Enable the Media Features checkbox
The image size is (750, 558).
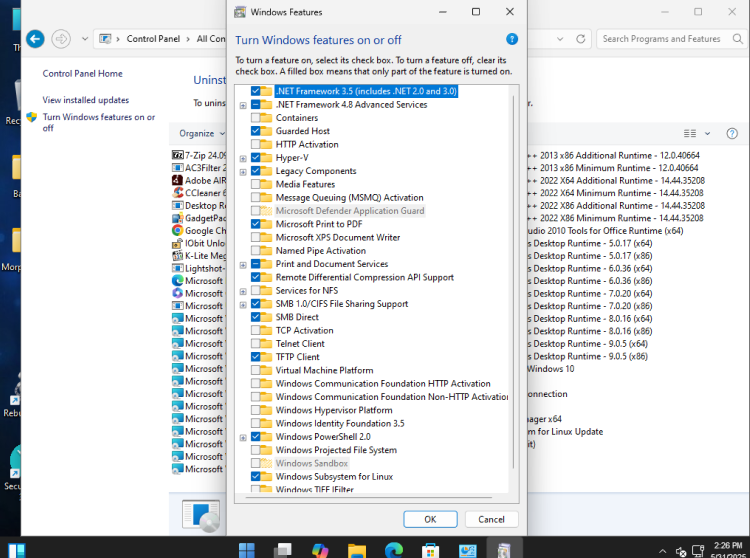(x=255, y=184)
